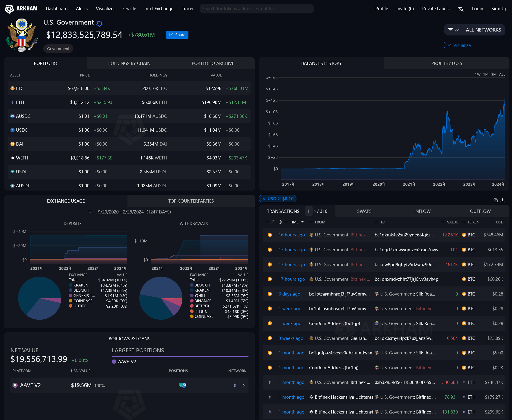Open the TO column filter icon

[x=376, y=222]
